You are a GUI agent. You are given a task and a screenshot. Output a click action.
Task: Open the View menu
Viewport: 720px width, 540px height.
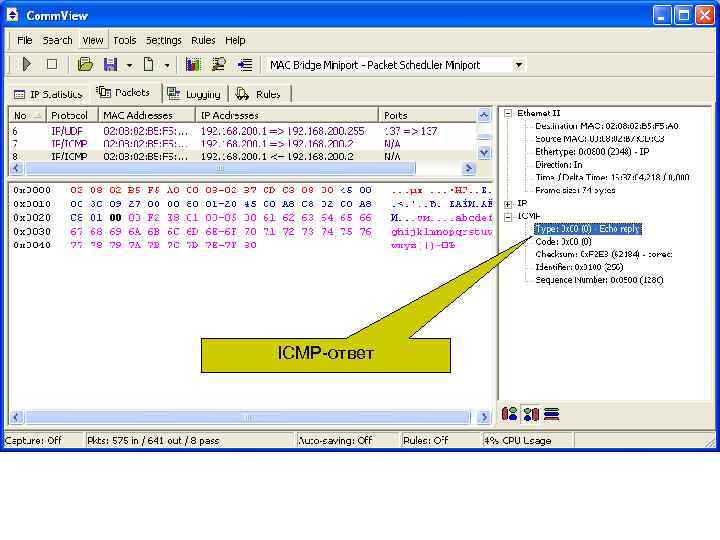(93, 40)
